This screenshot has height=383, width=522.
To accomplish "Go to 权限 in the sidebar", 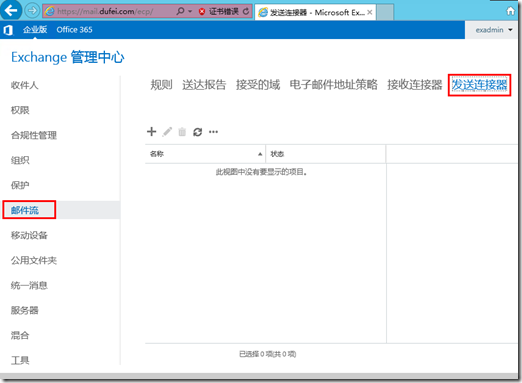I will (x=20, y=110).
